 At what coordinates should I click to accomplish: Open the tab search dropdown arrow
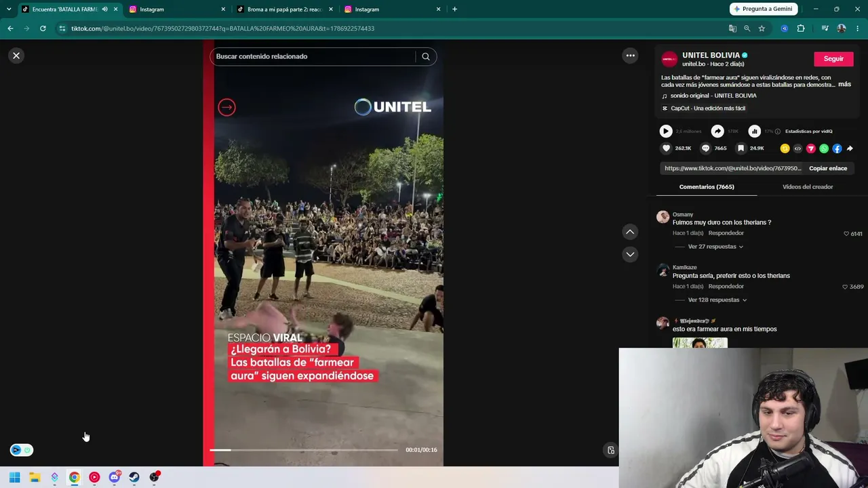click(x=9, y=9)
